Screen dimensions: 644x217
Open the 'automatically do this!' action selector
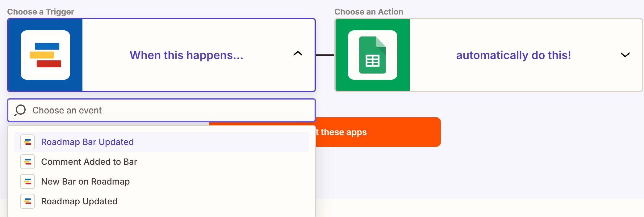tap(489, 55)
